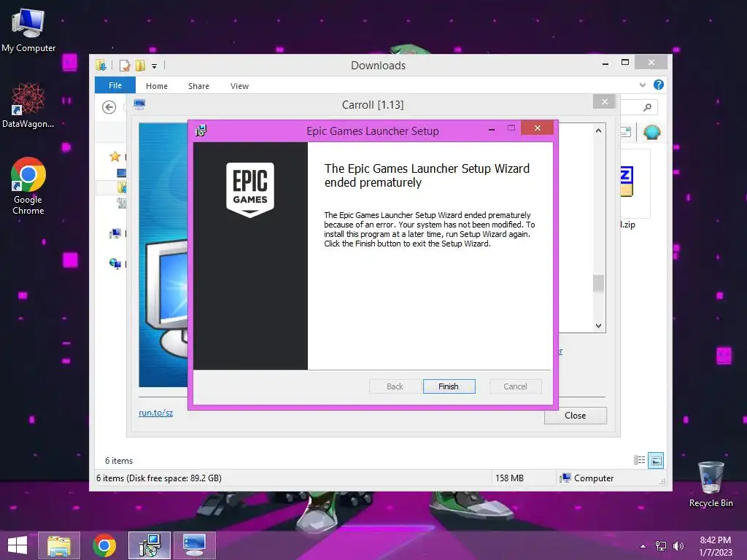747x560 pixels.
Task: Click the "158 MB" size in the status bar
Action: 509,478
